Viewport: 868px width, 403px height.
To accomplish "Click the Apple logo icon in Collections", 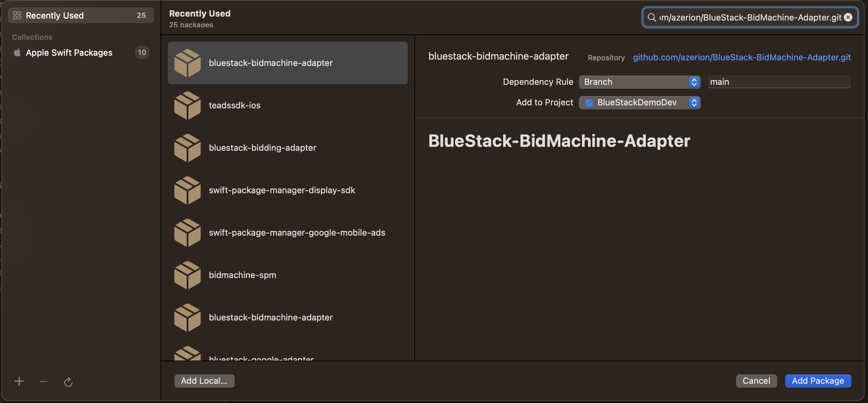I will point(17,52).
